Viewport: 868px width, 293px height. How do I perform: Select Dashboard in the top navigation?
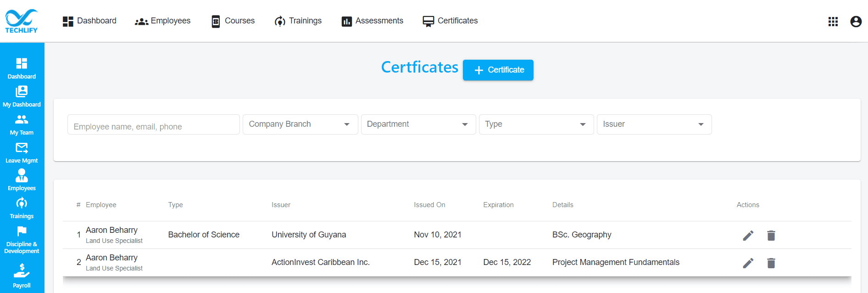[x=89, y=21]
